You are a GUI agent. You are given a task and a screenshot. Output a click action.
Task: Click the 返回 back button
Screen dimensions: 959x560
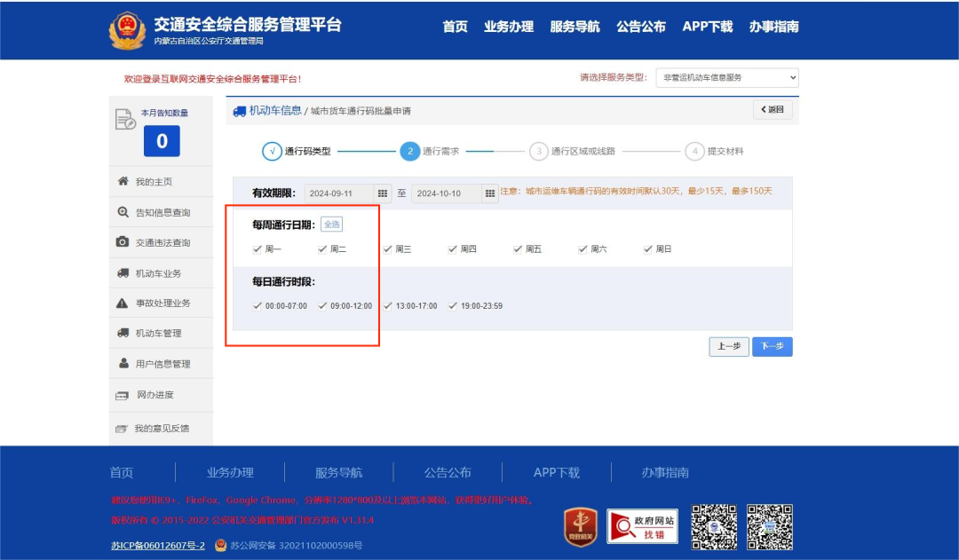(x=773, y=109)
